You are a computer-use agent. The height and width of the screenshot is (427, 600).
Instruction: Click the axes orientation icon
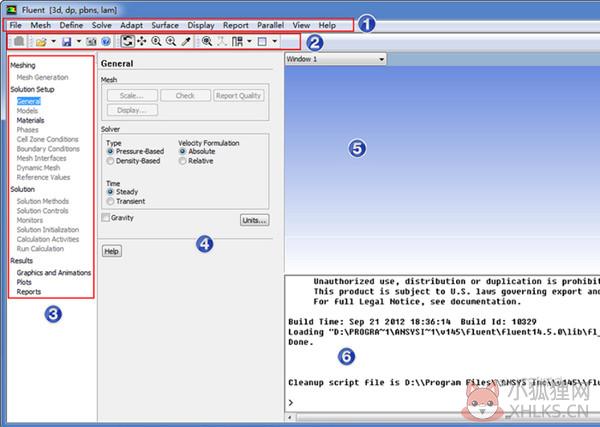(x=222, y=41)
